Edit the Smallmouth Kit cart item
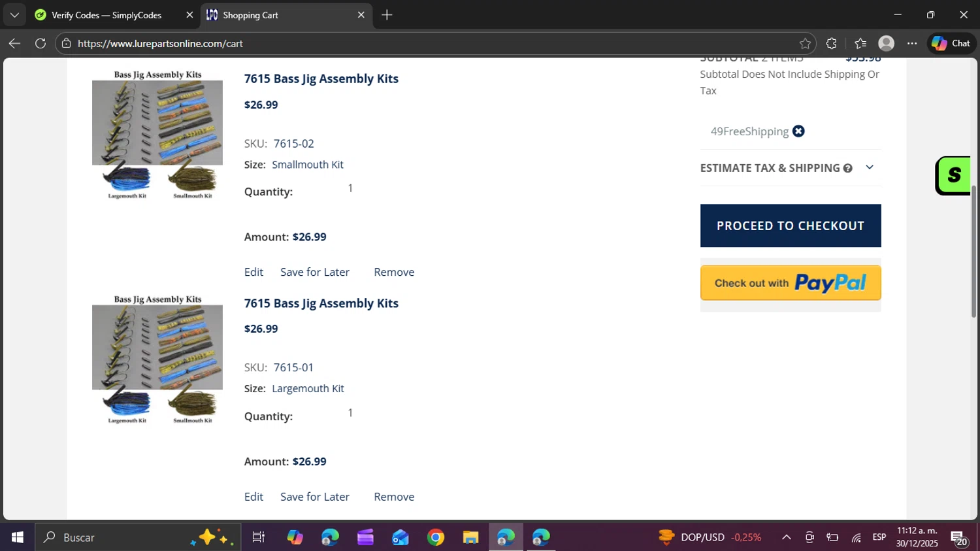 253,272
